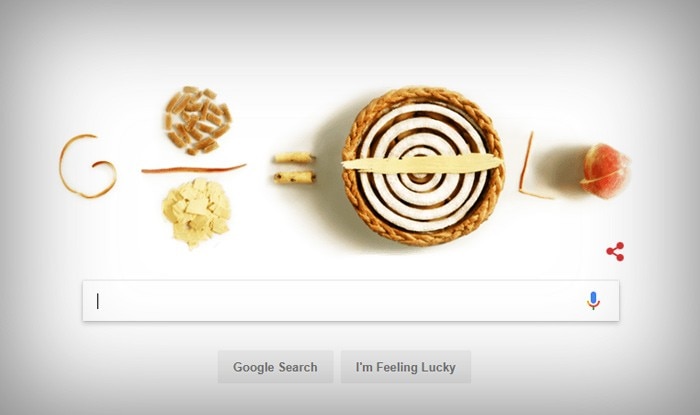Click the apple-peel fraction line strip
Viewport: 700px width, 415px height.
pos(193,169)
